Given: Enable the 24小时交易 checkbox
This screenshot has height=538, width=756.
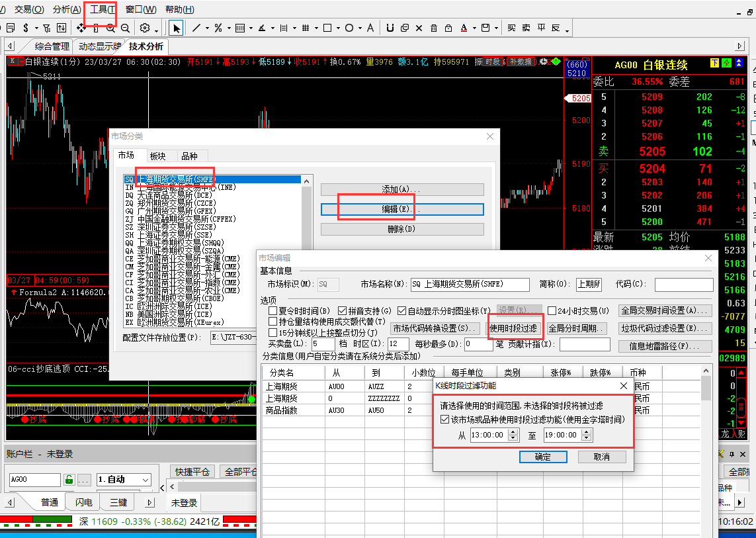Looking at the screenshot, I should [552, 311].
